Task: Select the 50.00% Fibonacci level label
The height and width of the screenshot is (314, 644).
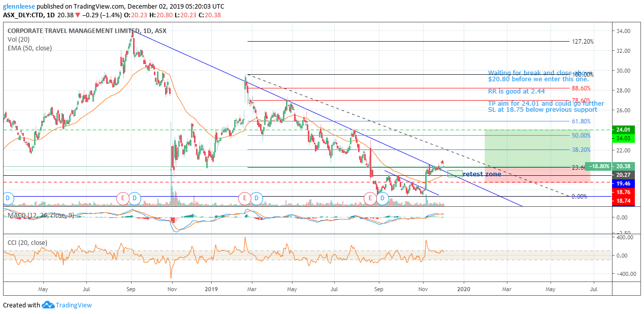Action: (x=583, y=136)
